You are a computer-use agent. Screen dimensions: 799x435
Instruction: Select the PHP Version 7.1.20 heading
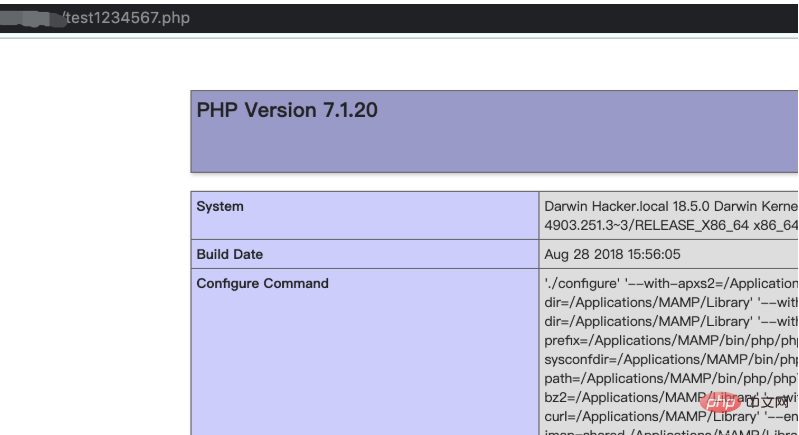[287, 110]
